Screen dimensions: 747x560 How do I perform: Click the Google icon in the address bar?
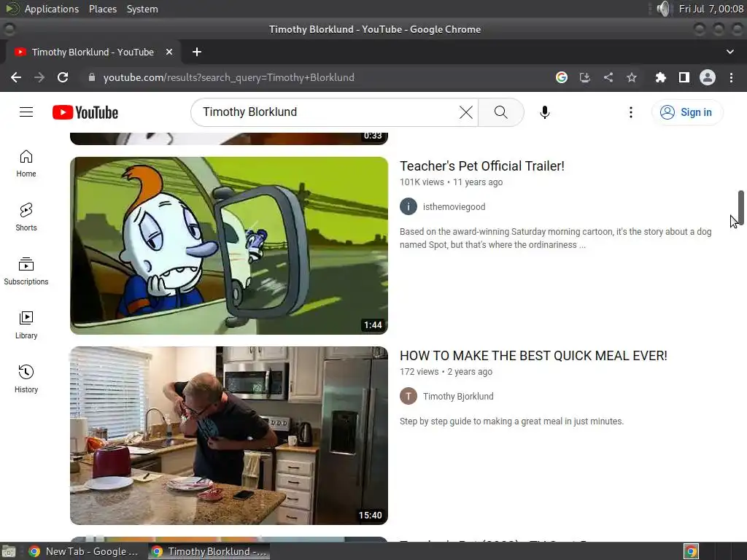point(562,77)
